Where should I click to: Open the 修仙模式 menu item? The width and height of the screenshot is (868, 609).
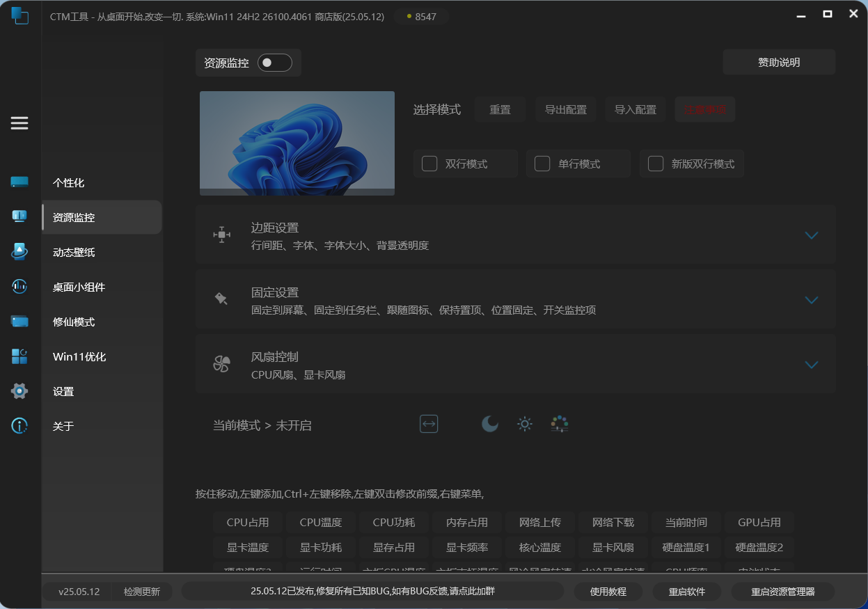tap(102, 322)
